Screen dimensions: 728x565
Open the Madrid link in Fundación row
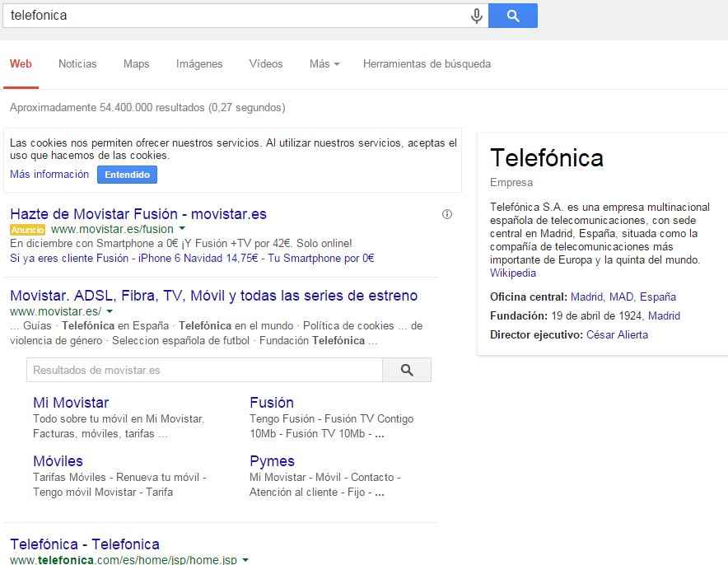tap(664, 315)
